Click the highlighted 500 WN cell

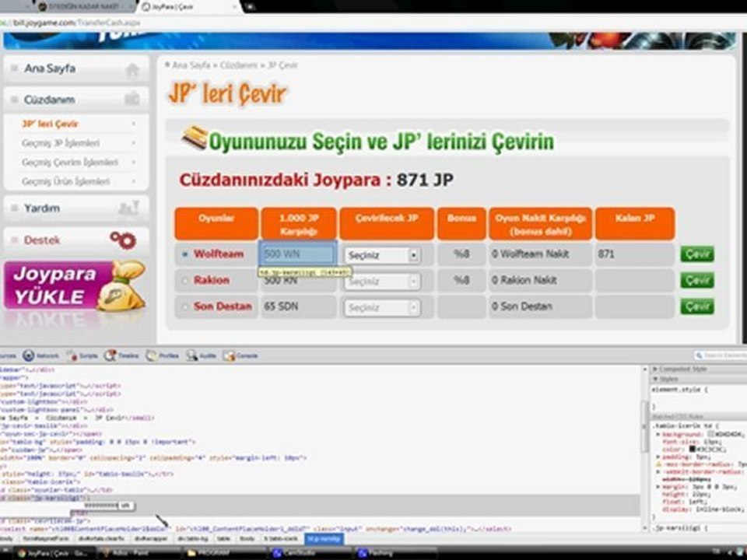click(298, 254)
